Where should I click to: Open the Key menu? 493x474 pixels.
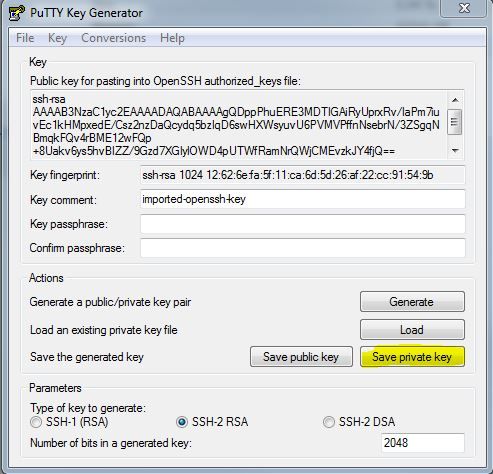[x=57, y=38]
